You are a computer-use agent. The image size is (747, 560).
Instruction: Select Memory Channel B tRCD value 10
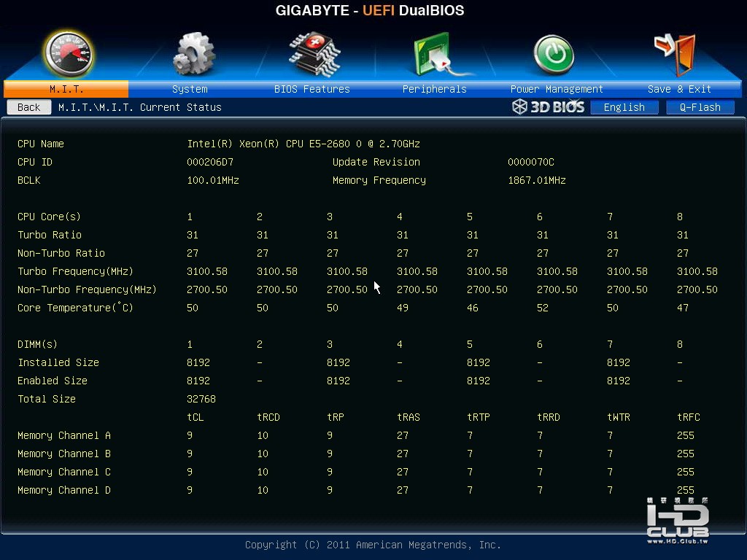pos(263,454)
